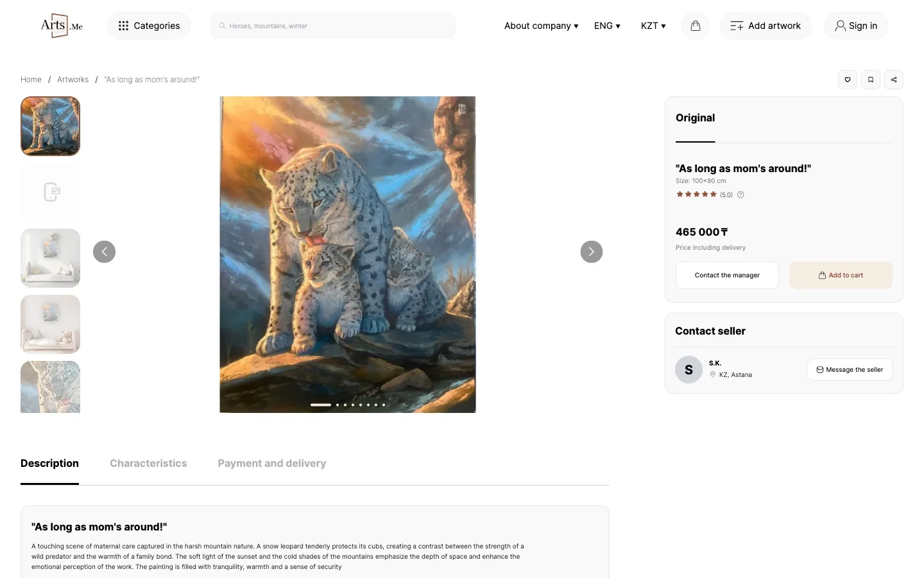Click the five-star rating
Image resolution: width=924 pixels, height=578 pixels.
[x=696, y=195]
